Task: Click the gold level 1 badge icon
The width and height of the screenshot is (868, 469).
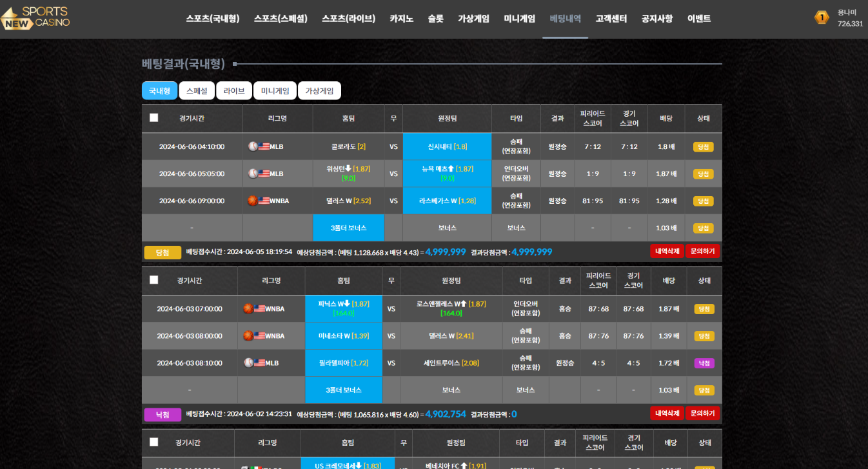Action: tap(821, 17)
